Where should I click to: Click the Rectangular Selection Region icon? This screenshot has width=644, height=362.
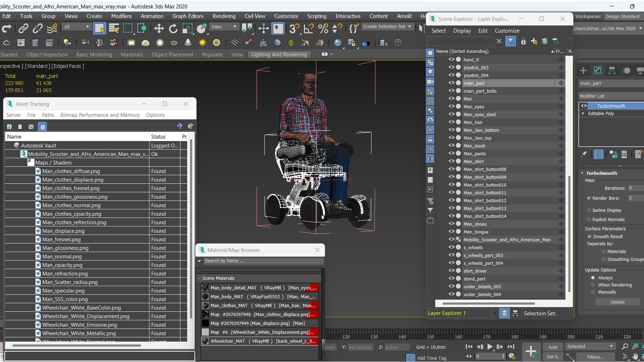click(x=128, y=28)
